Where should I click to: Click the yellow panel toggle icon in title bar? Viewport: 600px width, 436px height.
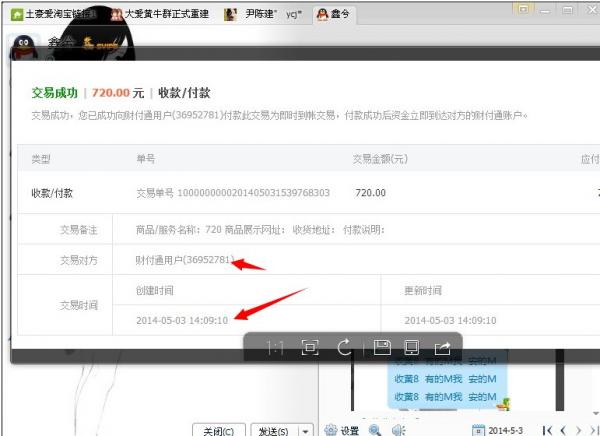[523, 9]
